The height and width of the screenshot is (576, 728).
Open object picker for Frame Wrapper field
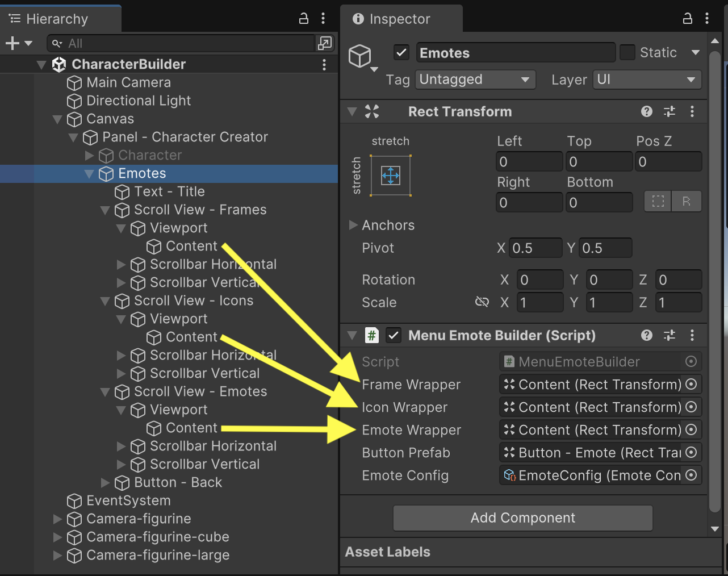691,385
